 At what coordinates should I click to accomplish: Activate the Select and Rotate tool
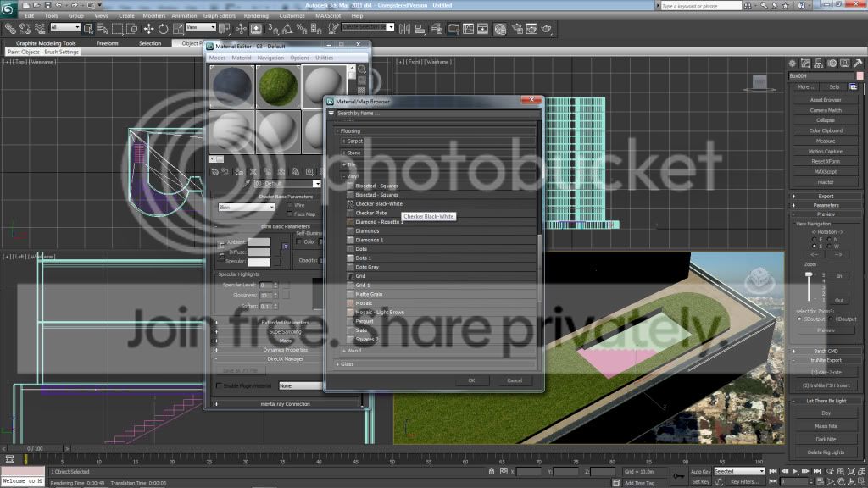tap(164, 29)
